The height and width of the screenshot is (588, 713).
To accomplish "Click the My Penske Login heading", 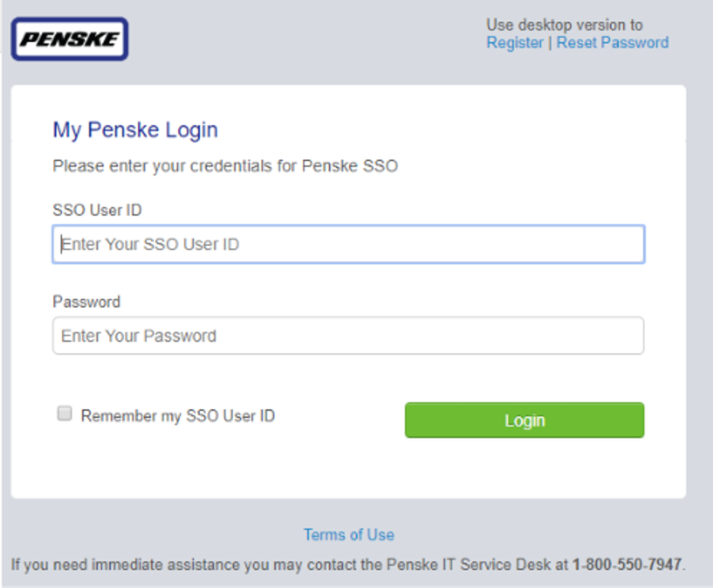I will click(x=135, y=130).
